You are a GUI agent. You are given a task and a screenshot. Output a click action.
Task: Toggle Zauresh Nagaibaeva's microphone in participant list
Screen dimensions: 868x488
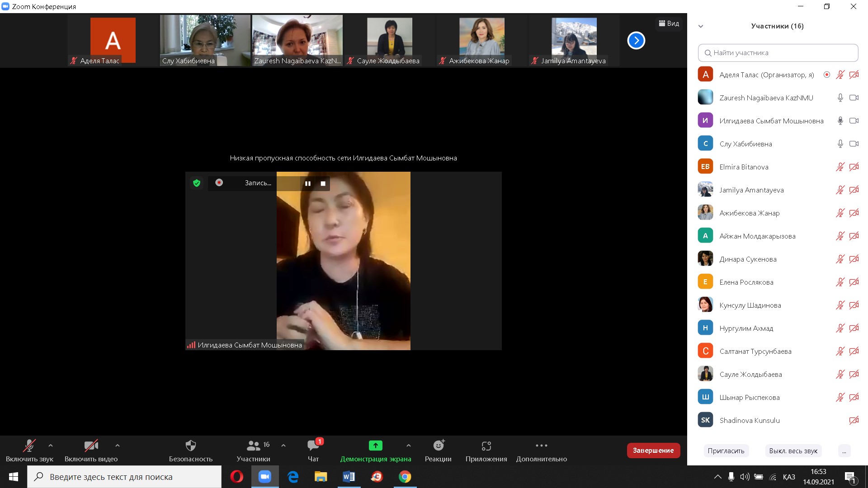click(840, 98)
